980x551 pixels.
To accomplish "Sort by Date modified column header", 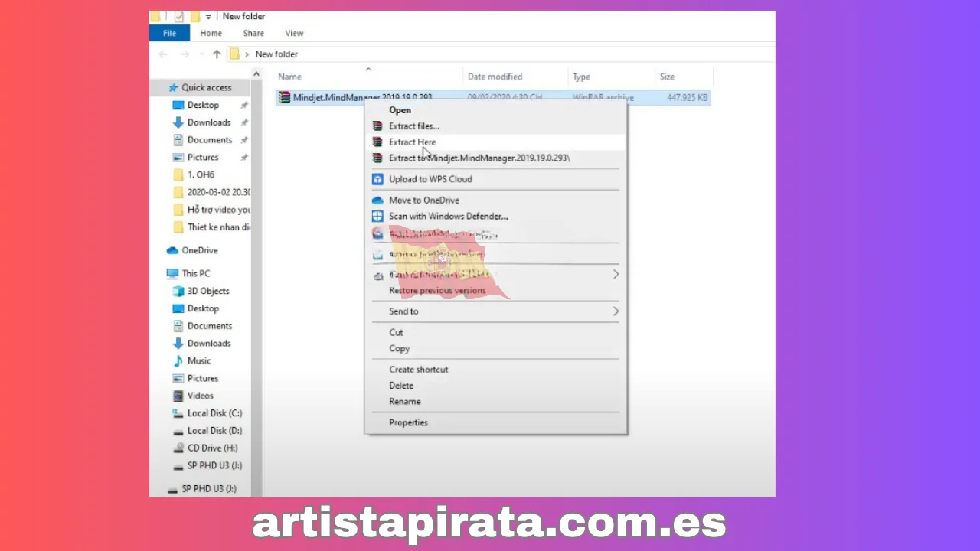I will (x=495, y=77).
